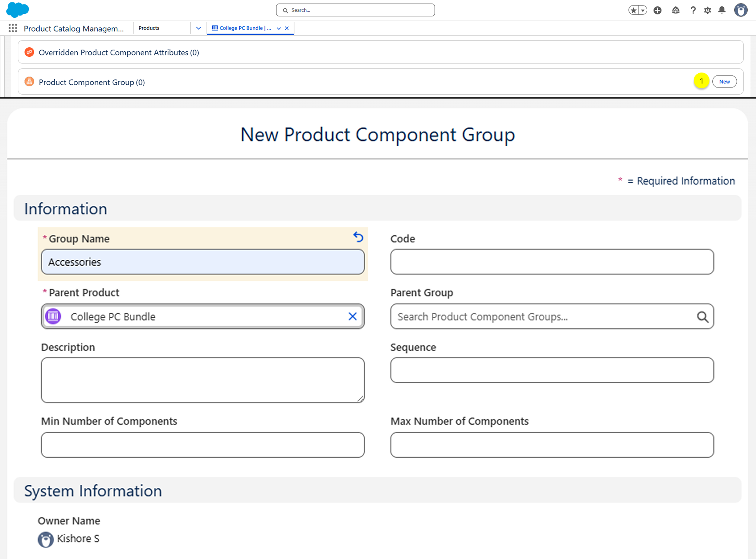Switch to the Products navigation tab
Screen dimensions: 756x559
[x=149, y=28]
